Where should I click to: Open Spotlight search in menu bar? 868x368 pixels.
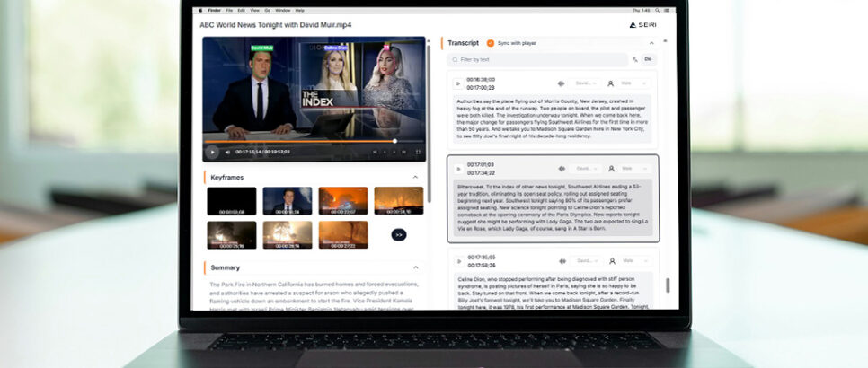click(658, 10)
